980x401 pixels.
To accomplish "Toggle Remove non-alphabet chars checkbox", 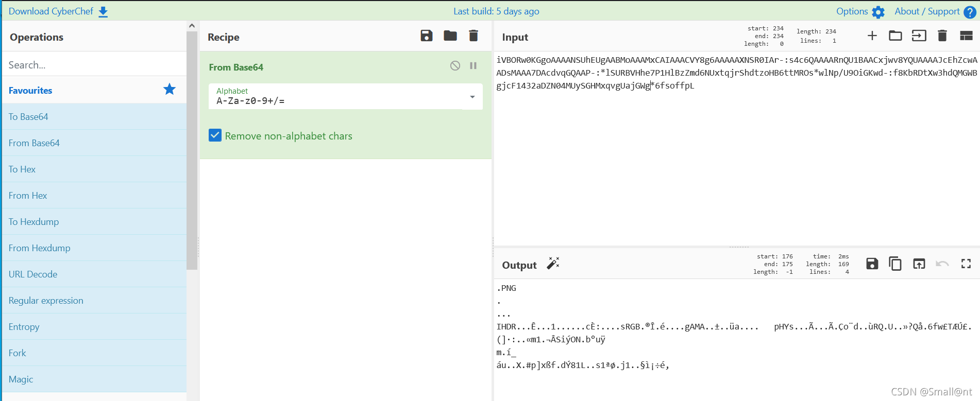I will (x=215, y=135).
